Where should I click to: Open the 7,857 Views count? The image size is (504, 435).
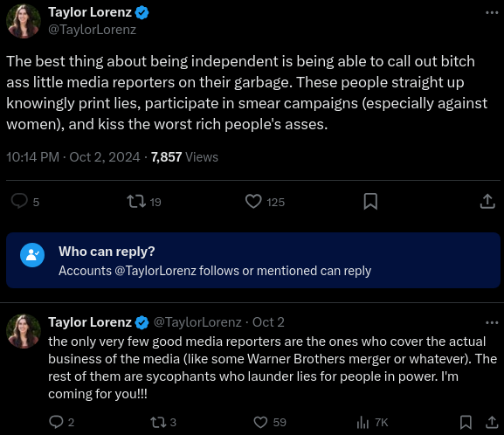[x=184, y=157]
